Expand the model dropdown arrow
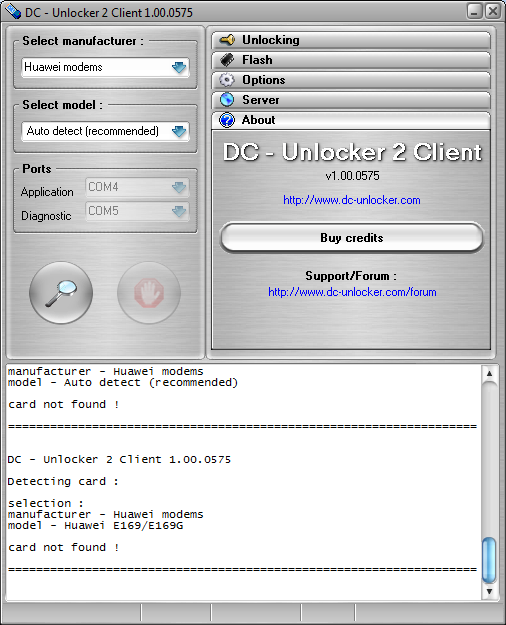 179,131
